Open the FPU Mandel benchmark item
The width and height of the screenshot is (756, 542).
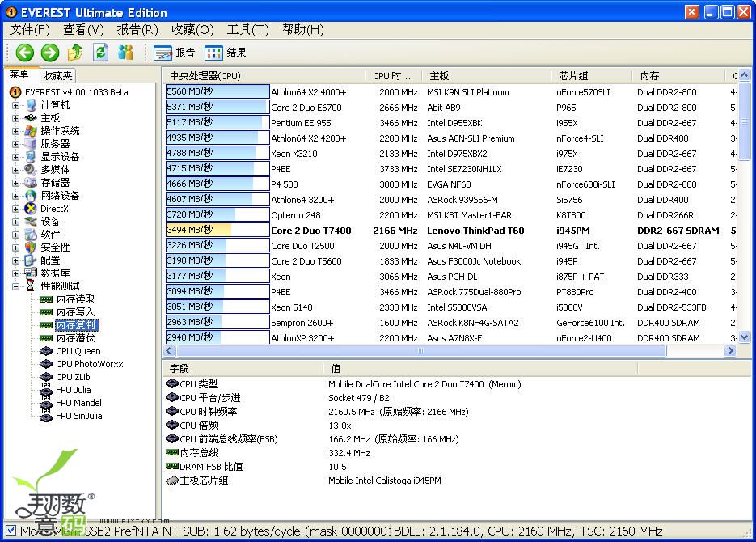point(78,403)
